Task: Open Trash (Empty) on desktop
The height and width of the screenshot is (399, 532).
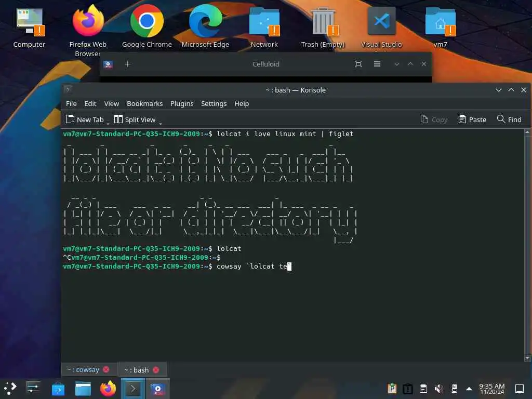Action: (323, 28)
